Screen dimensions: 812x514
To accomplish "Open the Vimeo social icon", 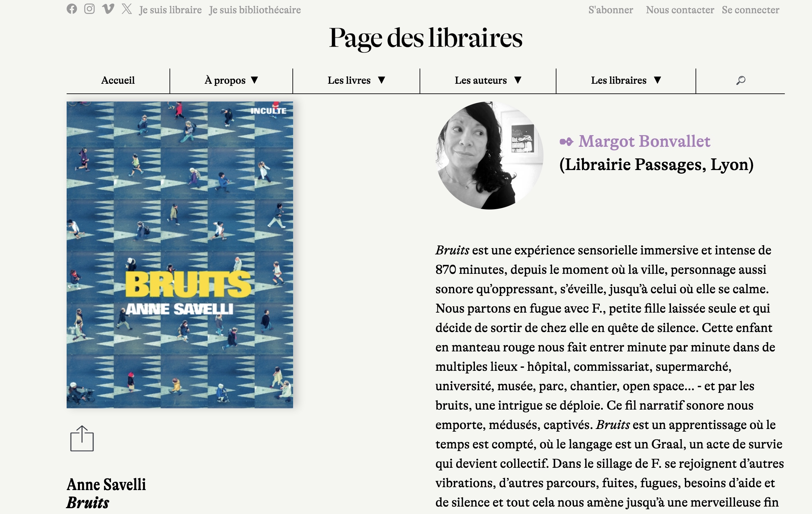I will [x=108, y=9].
